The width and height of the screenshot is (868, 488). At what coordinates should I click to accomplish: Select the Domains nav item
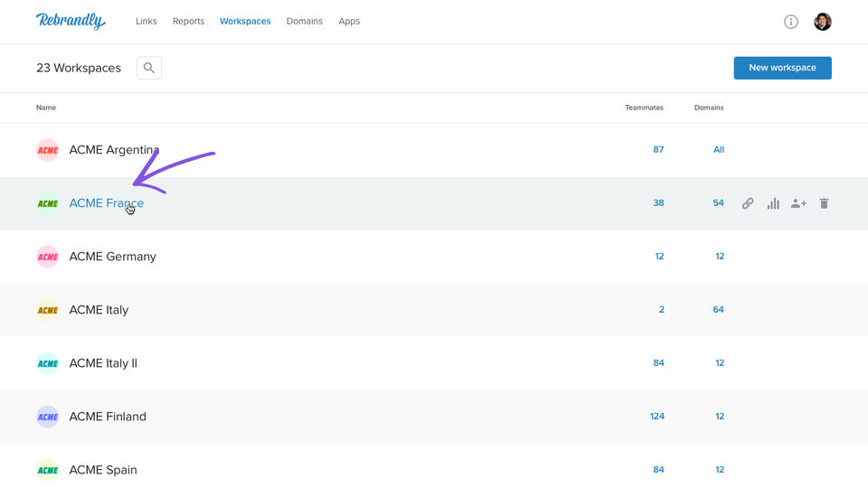[305, 21]
